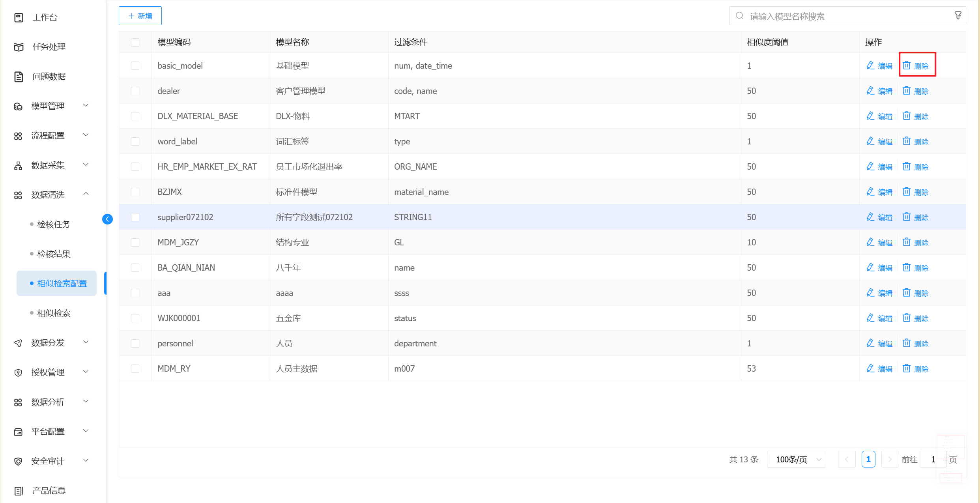Open the 100条/页 page size dropdown
This screenshot has height=503, width=980.
tap(796, 459)
